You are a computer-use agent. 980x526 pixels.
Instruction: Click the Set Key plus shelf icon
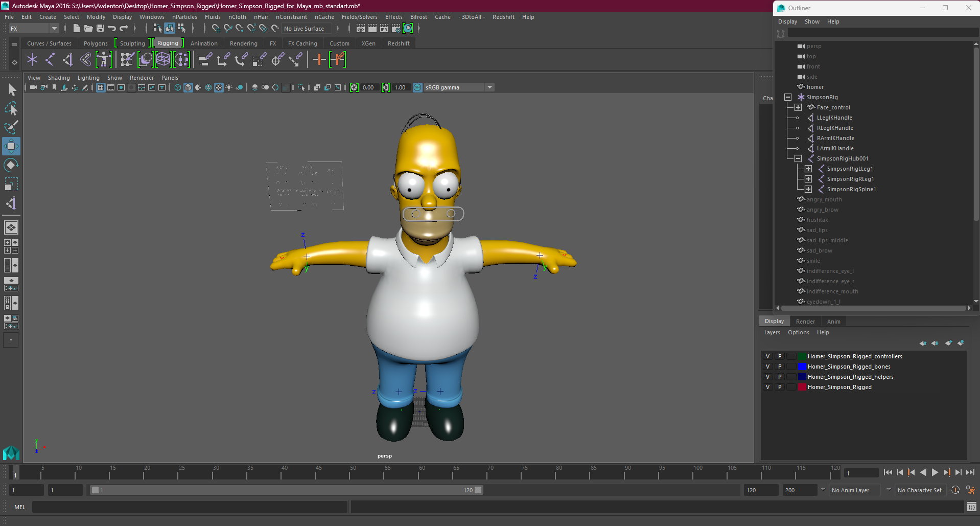pyautogui.click(x=319, y=60)
